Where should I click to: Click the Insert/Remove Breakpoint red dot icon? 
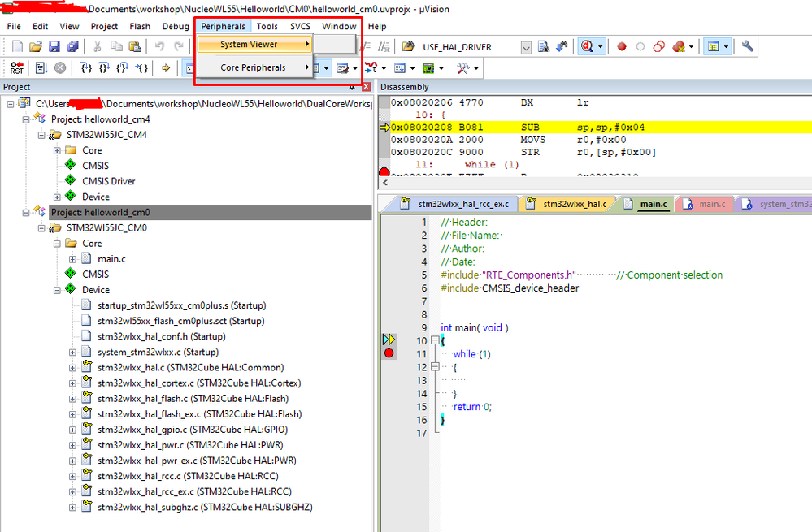tap(622, 47)
